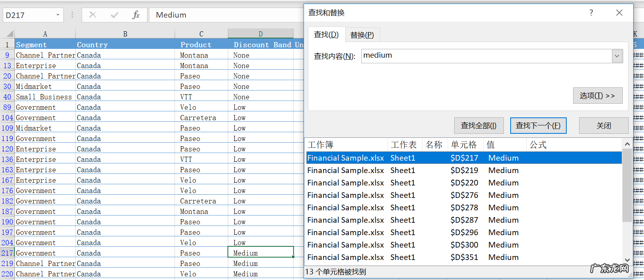Expand the Name Box dropdown arrow
Viewport: 644px width, 280px height.
click(58, 15)
